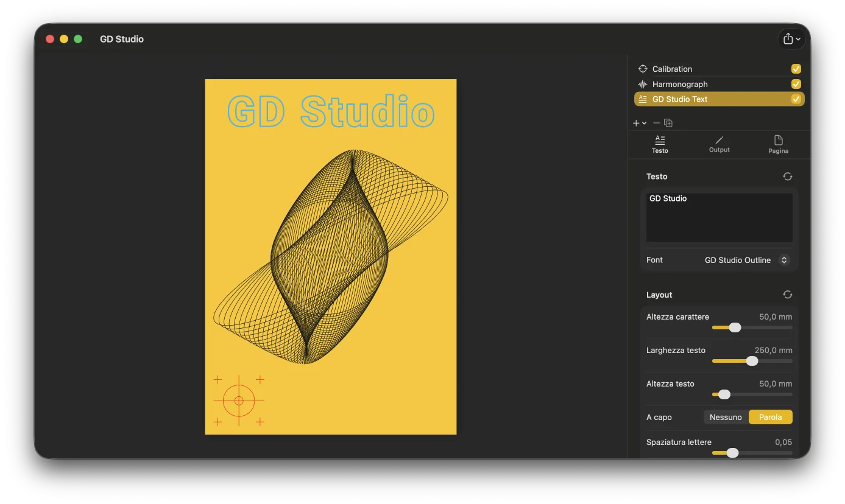Click the Altezza testo label
This screenshot has width=845, height=504.
click(670, 383)
